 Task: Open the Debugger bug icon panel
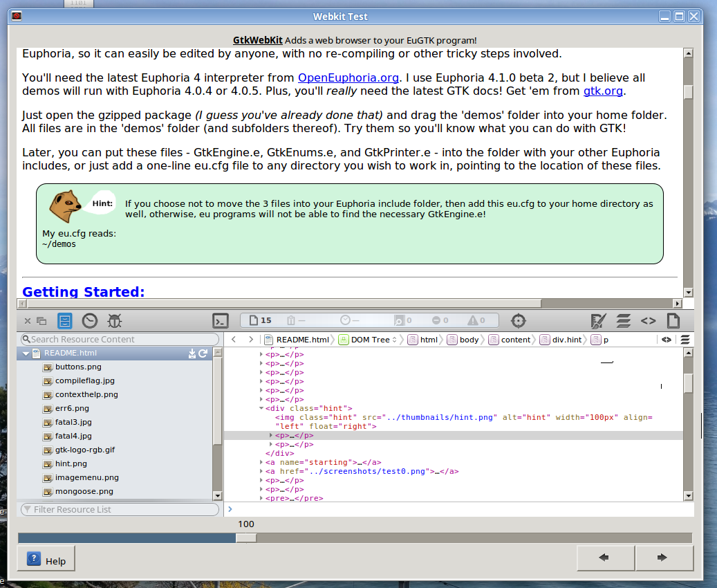point(114,320)
